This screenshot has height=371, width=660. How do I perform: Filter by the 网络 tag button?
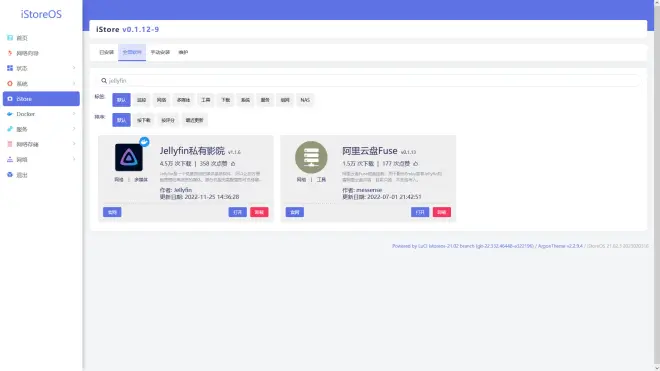tap(161, 100)
